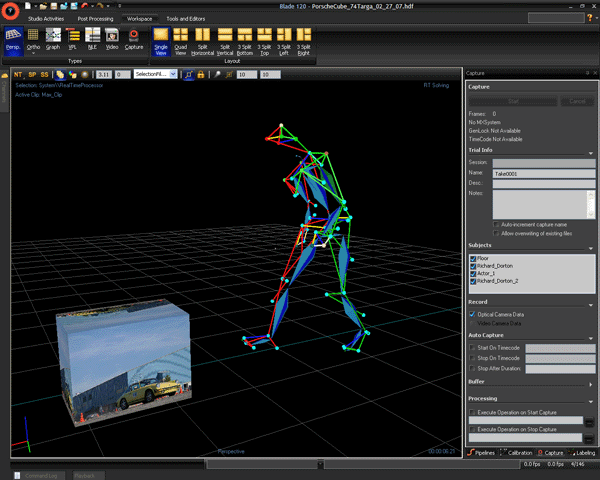The image size is (600, 480).
Task: Enable Stop After Duration
Action: (473, 368)
